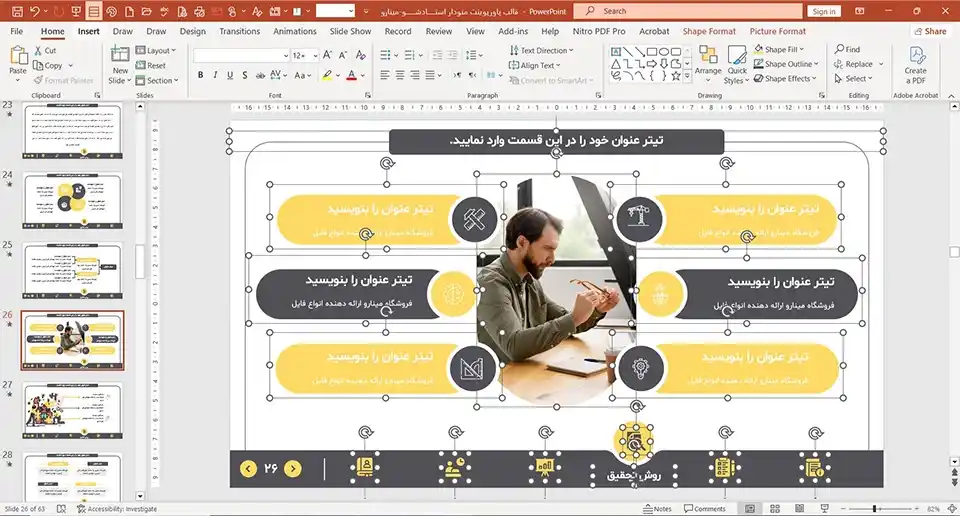Viewport: 960px width, 516px height.
Task: Align text left
Action: pyautogui.click(x=384, y=75)
